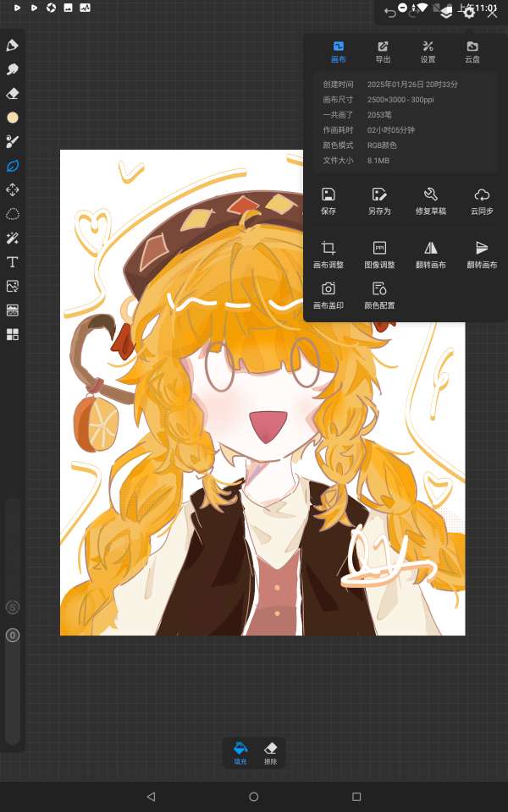Open 图像调整 (Image Adjustment) PPI option
508x812 pixels.
click(x=379, y=254)
